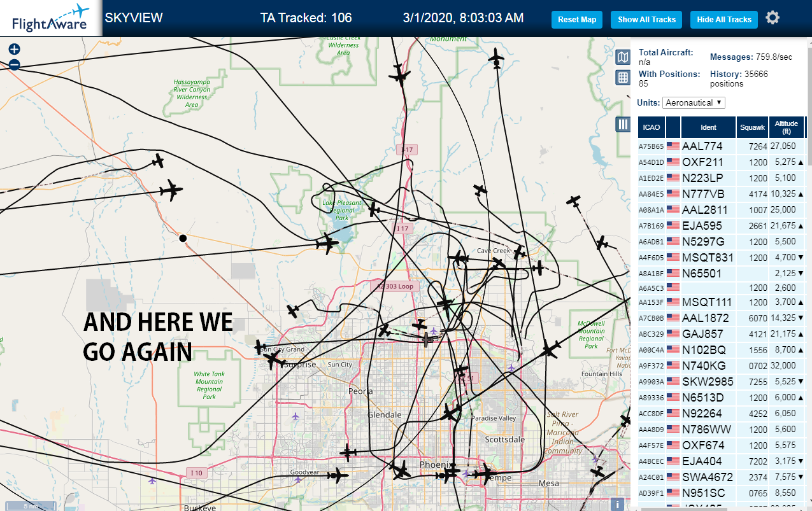Click the US flag in AAL774 row
Viewport: 812px width, 511px height.
pos(673,146)
